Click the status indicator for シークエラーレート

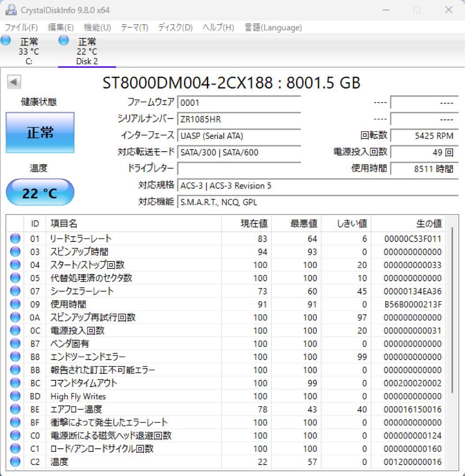tap(15, 291)
